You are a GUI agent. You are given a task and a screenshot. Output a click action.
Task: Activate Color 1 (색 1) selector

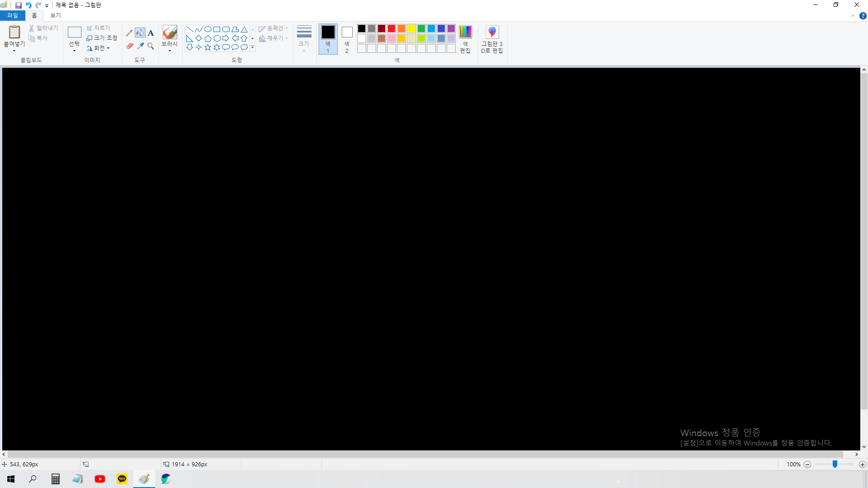tap(328, 39)
